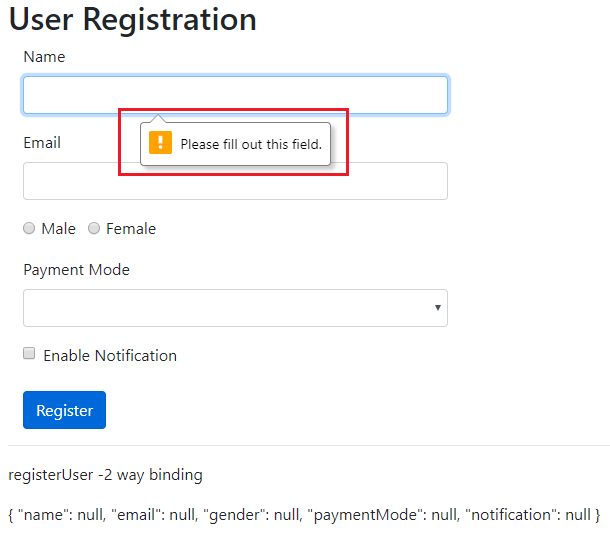Viewport: 610px width, 535px height.
Task: Click the orange warning icon in the tooltip
Action: pos(160,142)
